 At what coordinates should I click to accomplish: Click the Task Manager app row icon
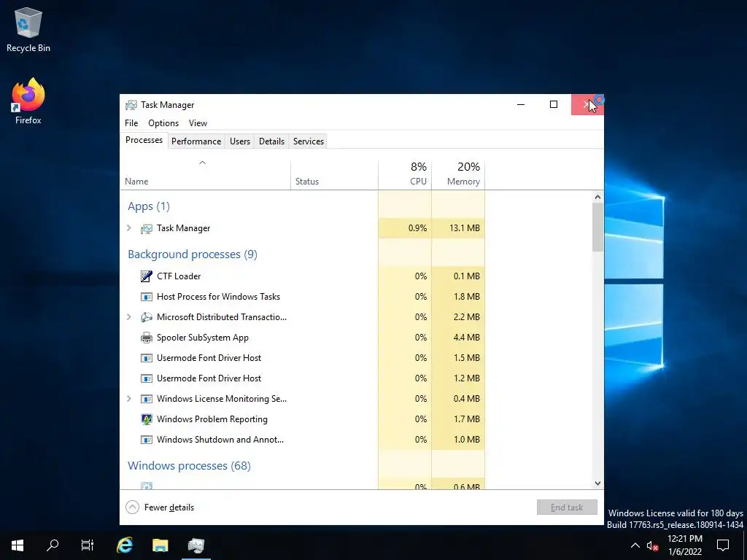click(x=146, y=228)
